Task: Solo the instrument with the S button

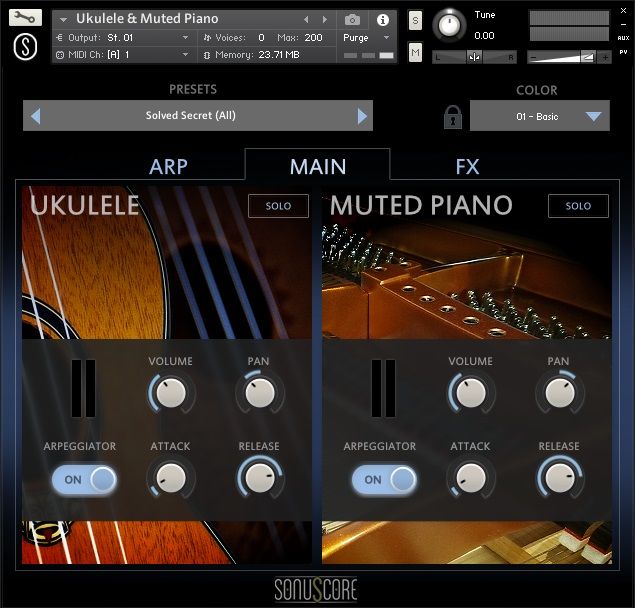Action: coord(415,20)
